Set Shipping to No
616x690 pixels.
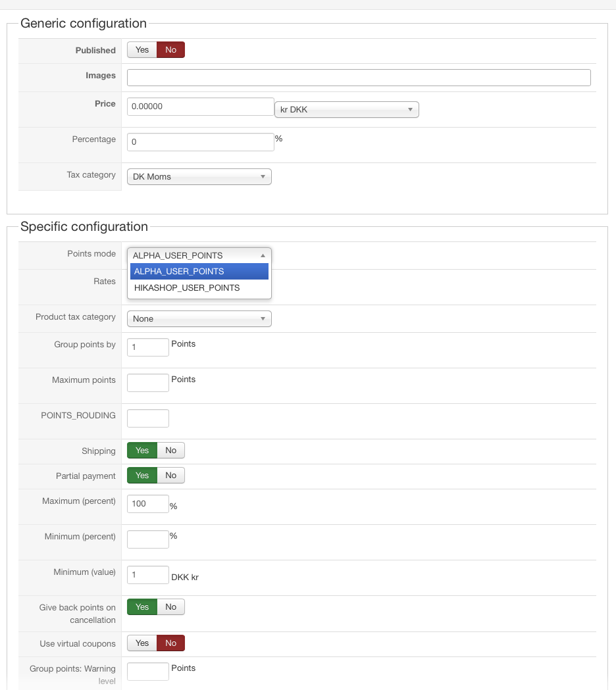click(171, 451)
